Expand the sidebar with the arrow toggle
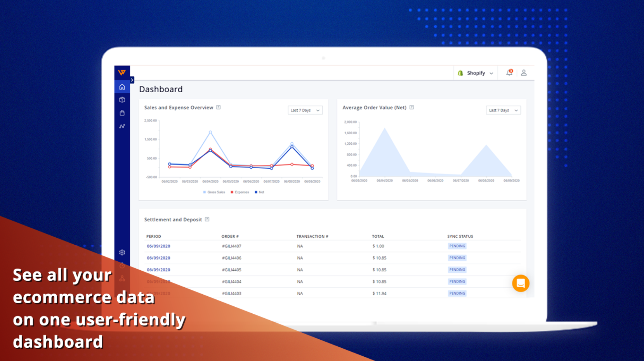Viewport: 644px width, 361px height. [132, 79]
